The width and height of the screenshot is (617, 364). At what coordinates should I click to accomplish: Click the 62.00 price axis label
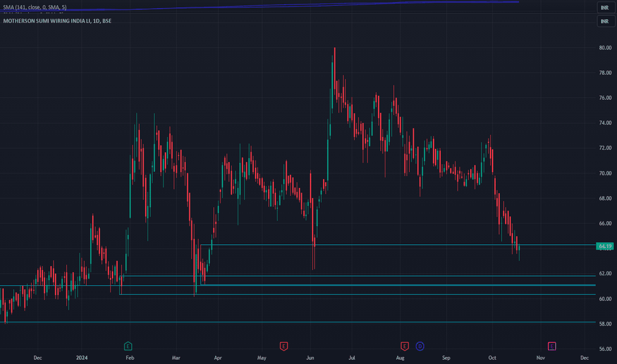pos(605,273)
